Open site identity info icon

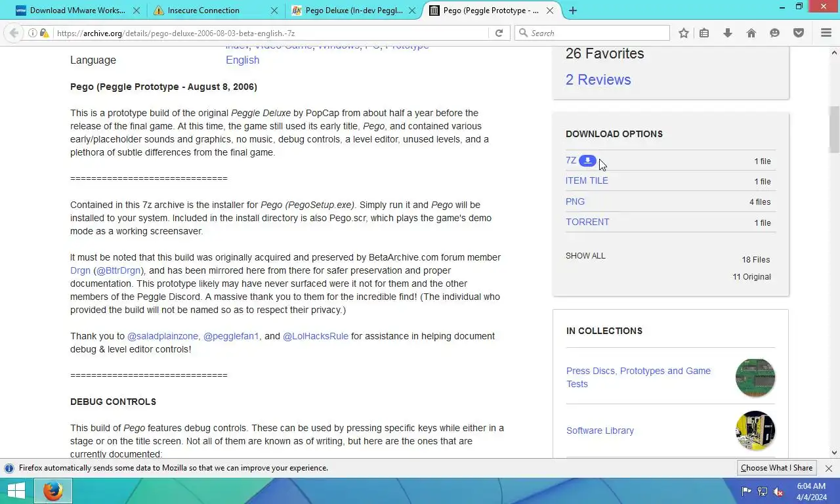click(x=32, y=33)
